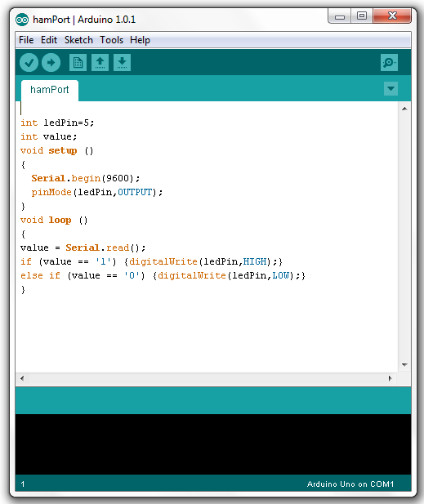
Task: Click the horizontal scrollbar left arrow
Action: 22,378
